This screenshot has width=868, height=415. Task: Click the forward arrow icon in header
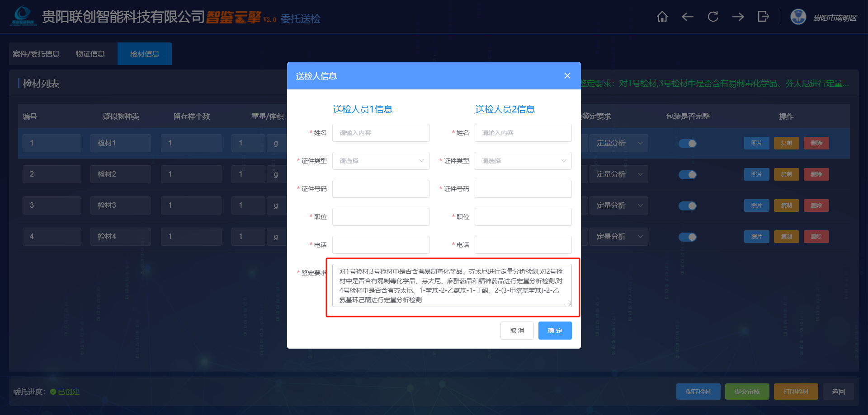click(x=738, y=17)
